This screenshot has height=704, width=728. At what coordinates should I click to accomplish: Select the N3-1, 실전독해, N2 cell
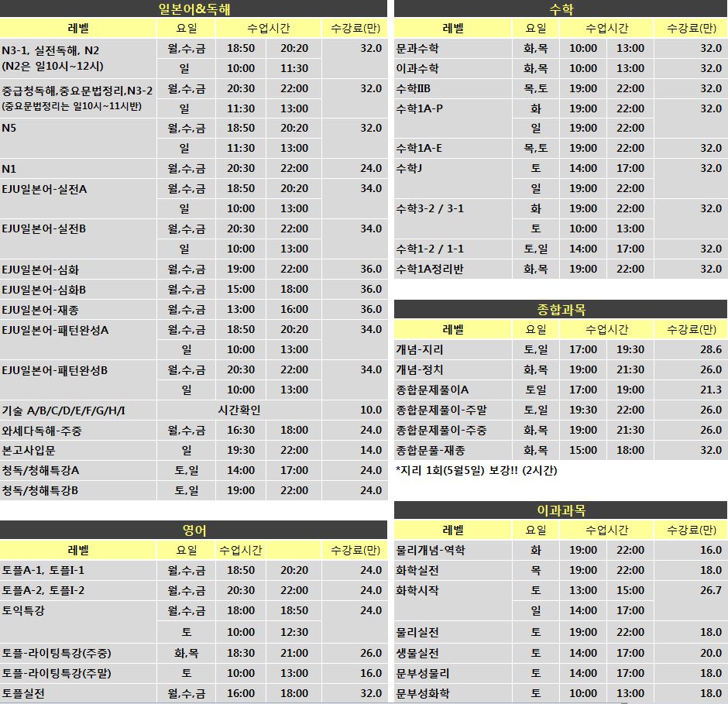78,58
